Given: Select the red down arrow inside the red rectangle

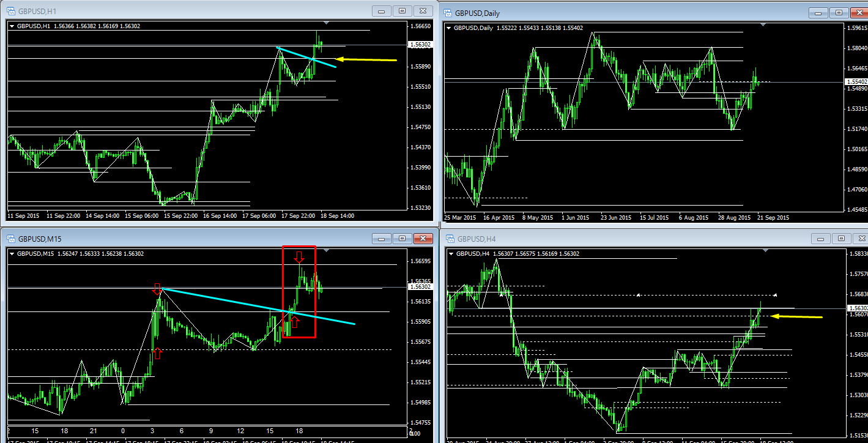Looking at the screenshot, I should pos(299,256).
